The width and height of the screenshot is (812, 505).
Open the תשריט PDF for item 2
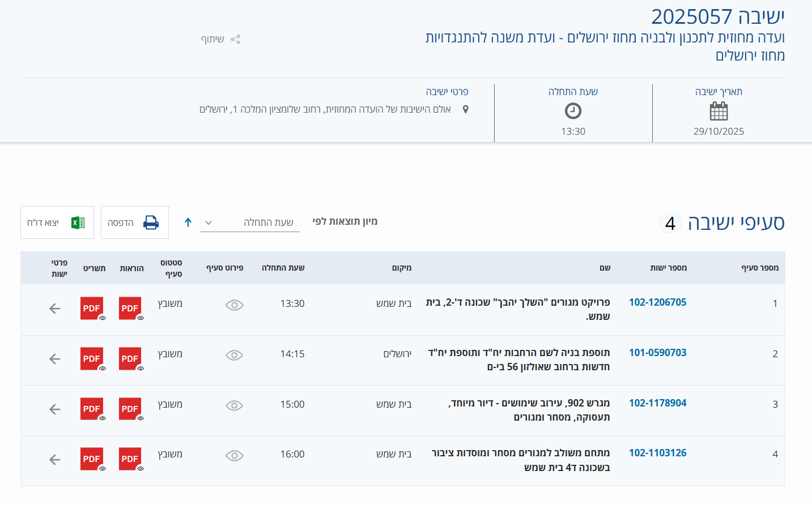click(92, 359)
